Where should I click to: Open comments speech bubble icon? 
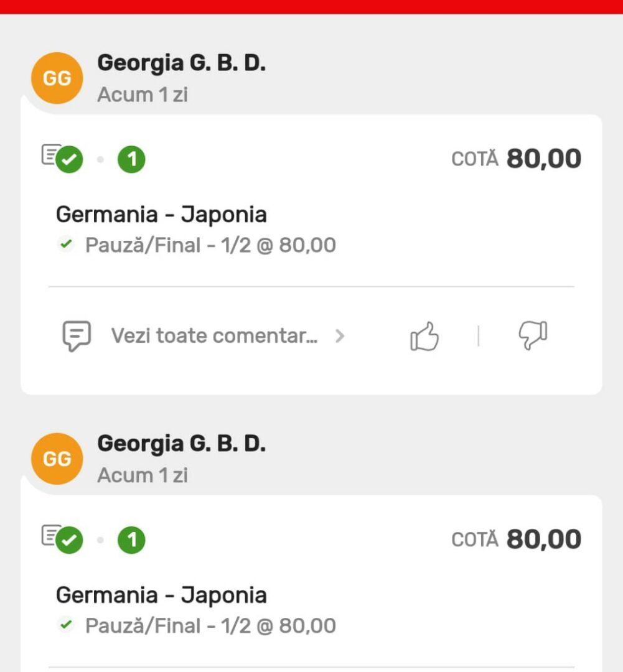(x=77, y=336)
